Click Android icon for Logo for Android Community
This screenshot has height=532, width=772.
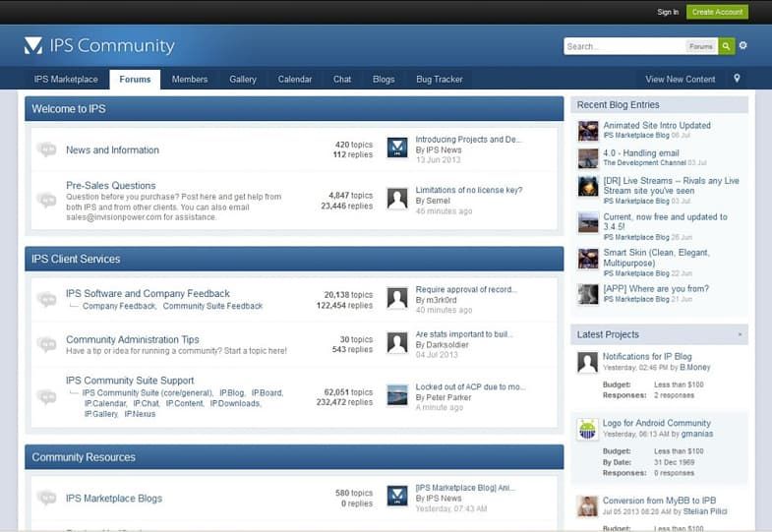coord(587,429)
